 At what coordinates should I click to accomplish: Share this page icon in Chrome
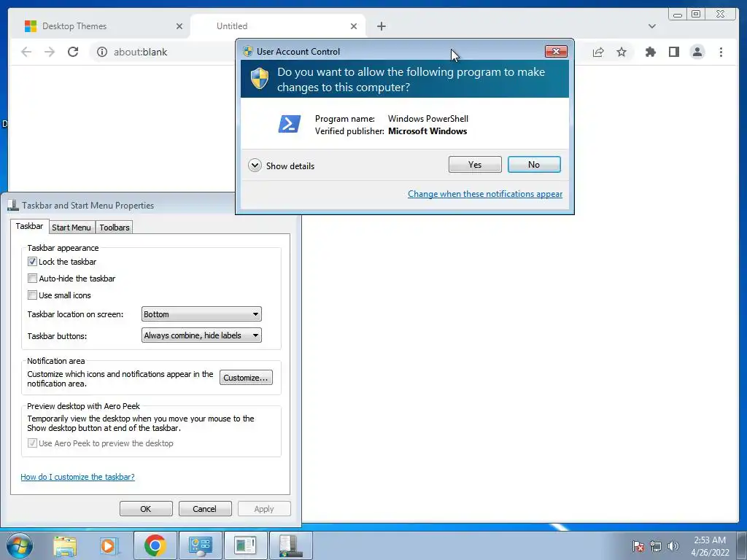coord(598,52)
